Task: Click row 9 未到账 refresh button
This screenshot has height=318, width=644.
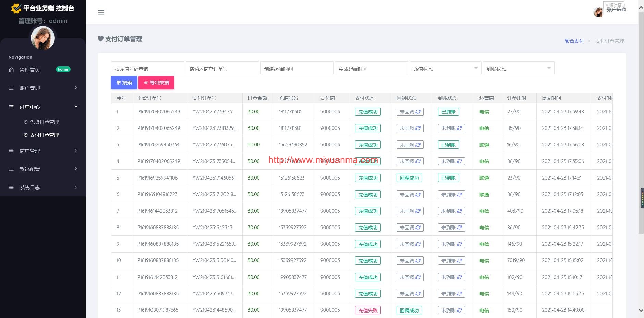Action: [x=451, y=244]
